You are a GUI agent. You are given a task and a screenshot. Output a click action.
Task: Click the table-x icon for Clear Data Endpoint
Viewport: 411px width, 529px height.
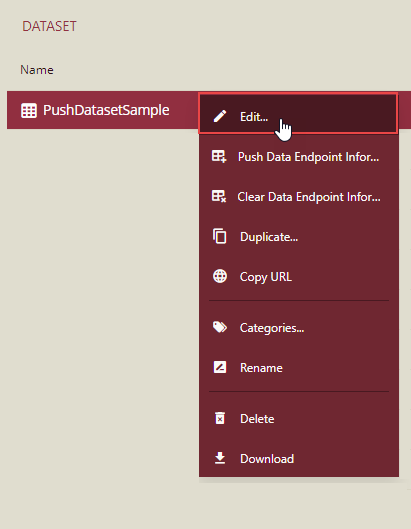click(219, 196)
